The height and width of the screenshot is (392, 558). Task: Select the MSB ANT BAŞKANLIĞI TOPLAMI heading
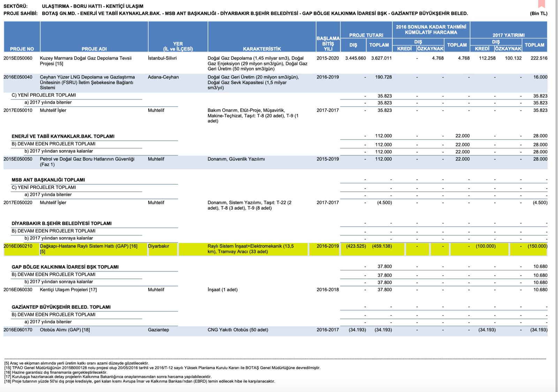[48, 180]
